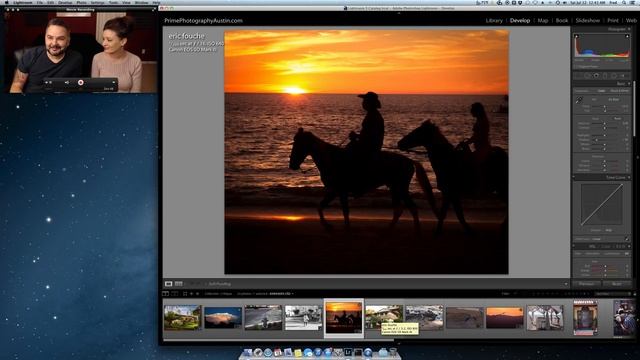This screenshot has width=640, height=360.
Task: Collapse the Basic panel
Action: 629,84
